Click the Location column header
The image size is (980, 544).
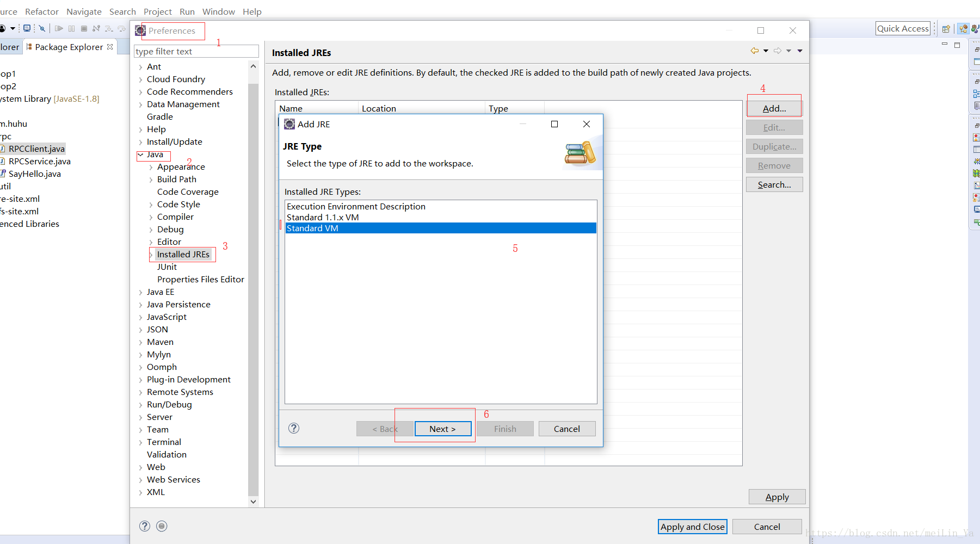click(422, 108)
